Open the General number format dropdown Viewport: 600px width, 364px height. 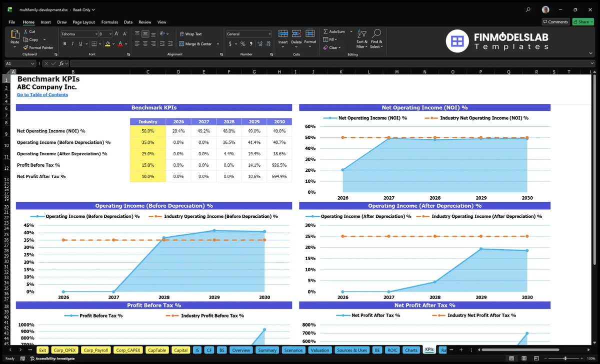(x=269, y=34)
